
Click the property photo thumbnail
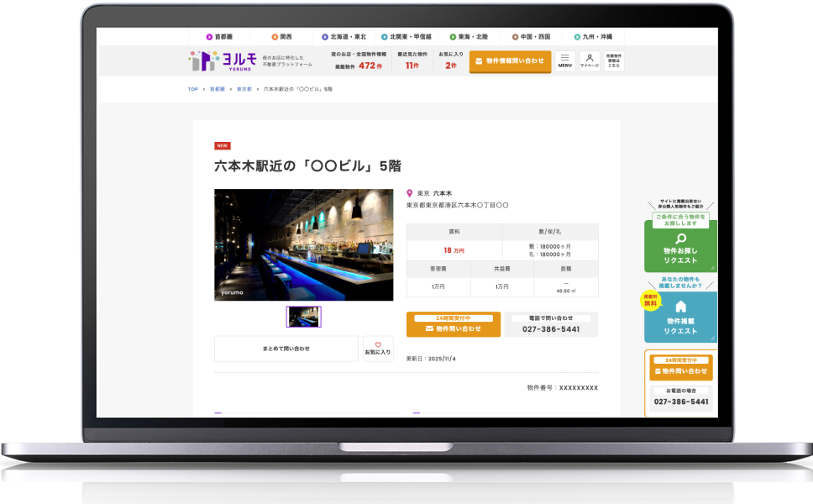point(304,316)
